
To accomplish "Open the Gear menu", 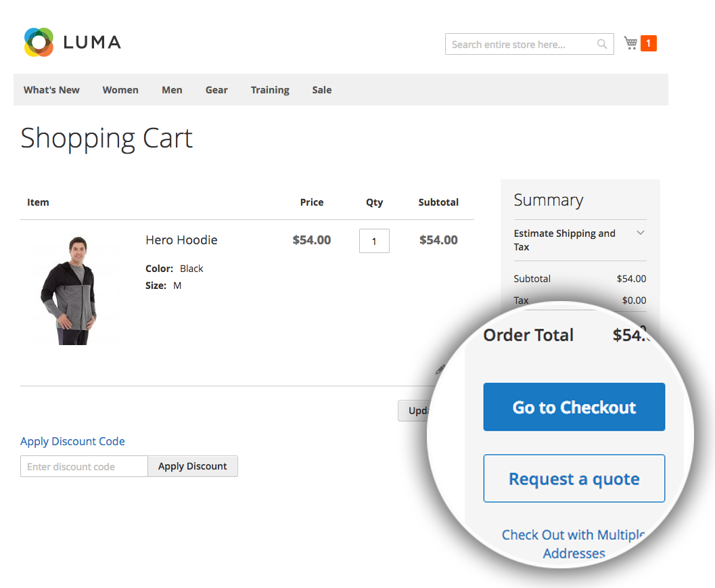I will point(216,90).
